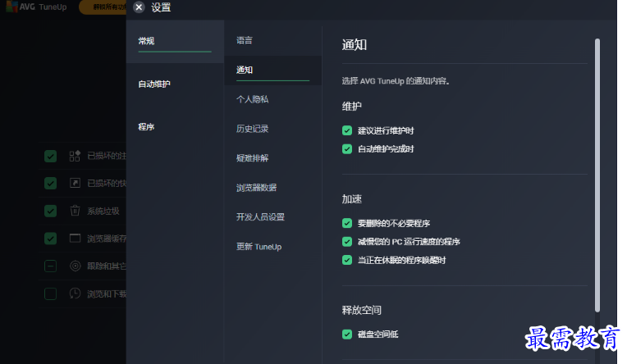Click the 释放空间 section heading

361,310
